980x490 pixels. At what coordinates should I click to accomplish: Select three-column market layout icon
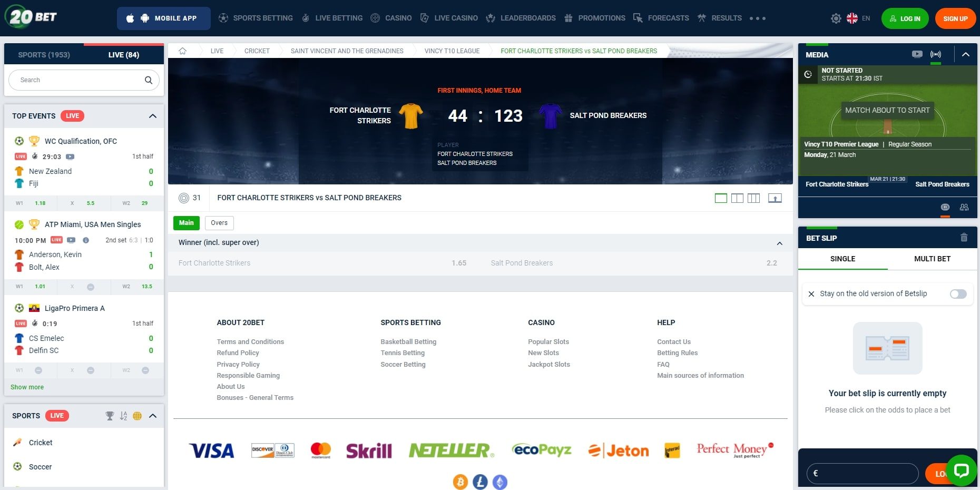click(753, 198)
